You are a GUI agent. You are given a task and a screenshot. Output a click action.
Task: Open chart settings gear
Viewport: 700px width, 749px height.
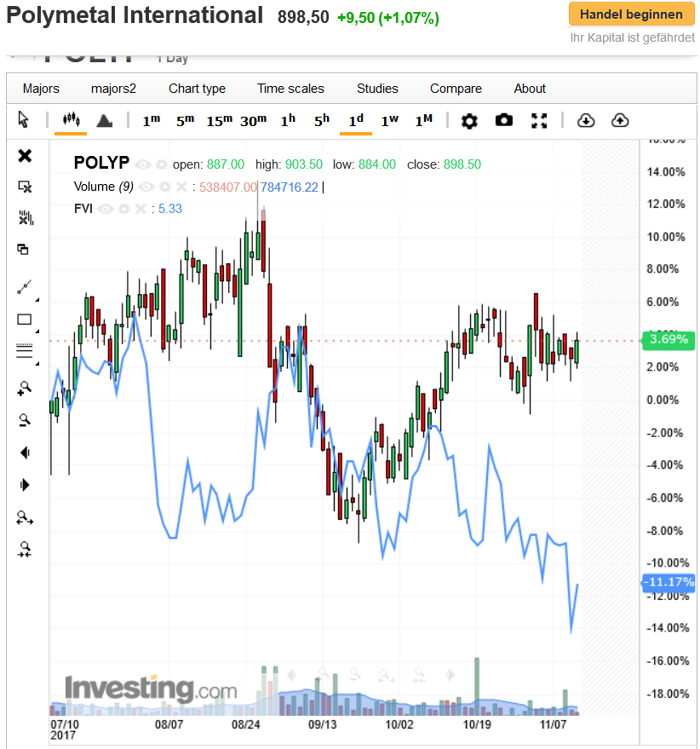[469, 121]
